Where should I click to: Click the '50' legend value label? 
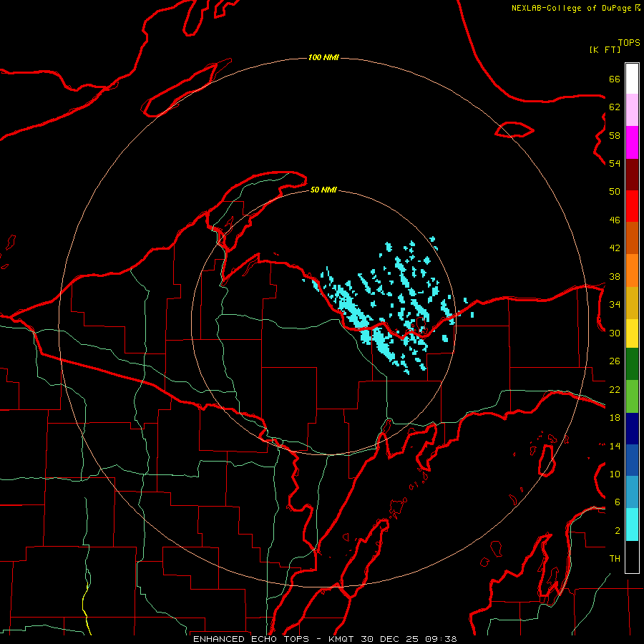615,192
